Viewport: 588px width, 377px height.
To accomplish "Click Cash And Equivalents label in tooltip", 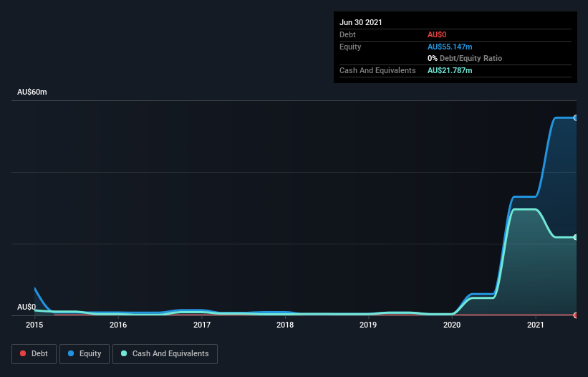I will (x=377, y=70).
